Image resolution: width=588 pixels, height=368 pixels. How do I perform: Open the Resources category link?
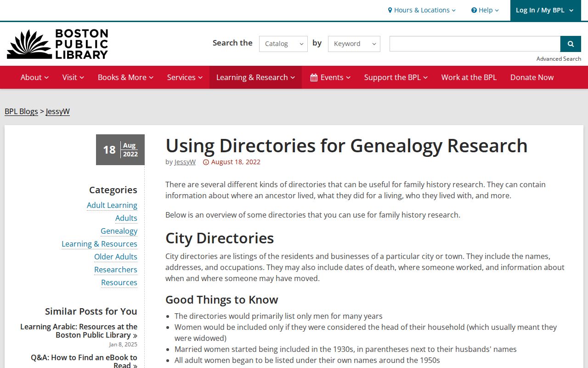pos(119,282)
